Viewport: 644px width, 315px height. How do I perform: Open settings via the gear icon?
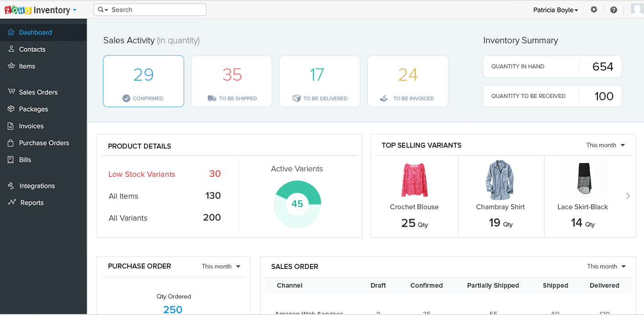594,10
